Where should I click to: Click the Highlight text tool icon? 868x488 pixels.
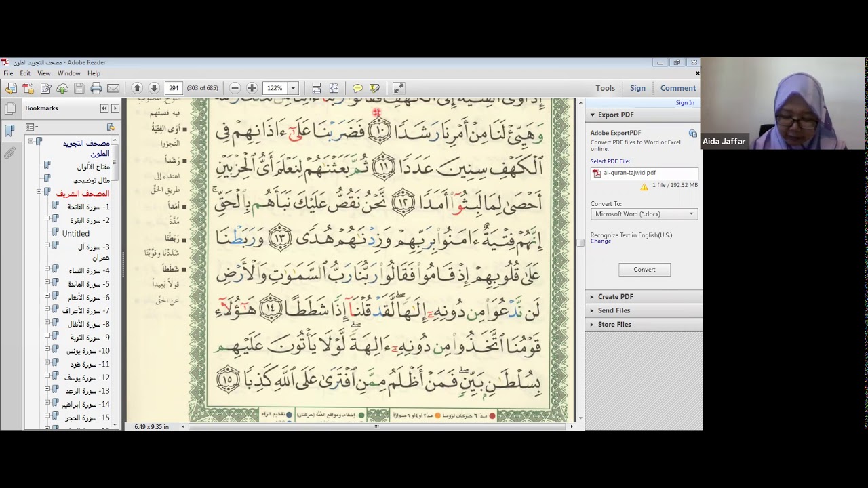coord(374,88)
